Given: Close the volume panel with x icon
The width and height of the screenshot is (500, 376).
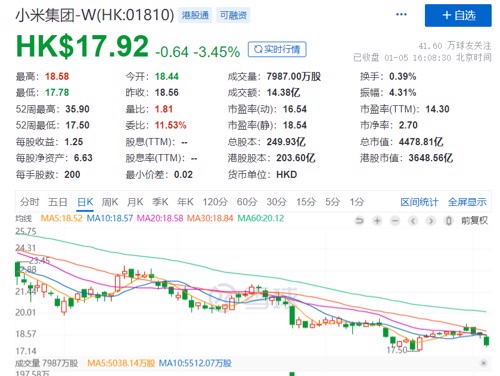Looking at the screenshot, I should 483,363.
